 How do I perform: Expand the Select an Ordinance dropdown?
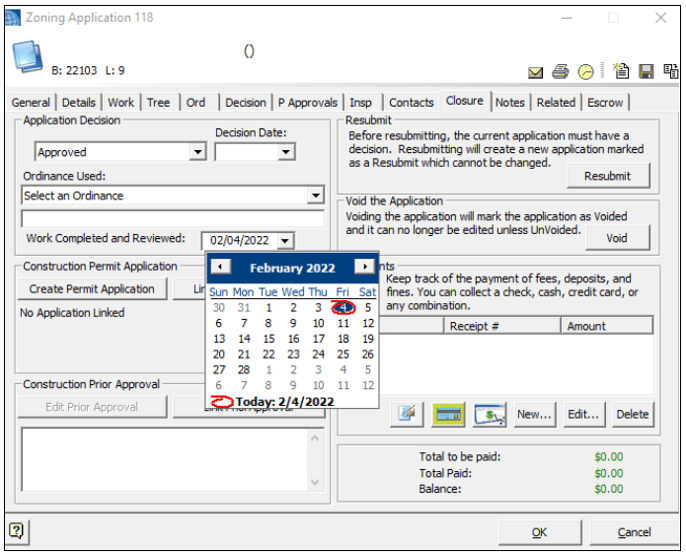(x=315, y=195)
